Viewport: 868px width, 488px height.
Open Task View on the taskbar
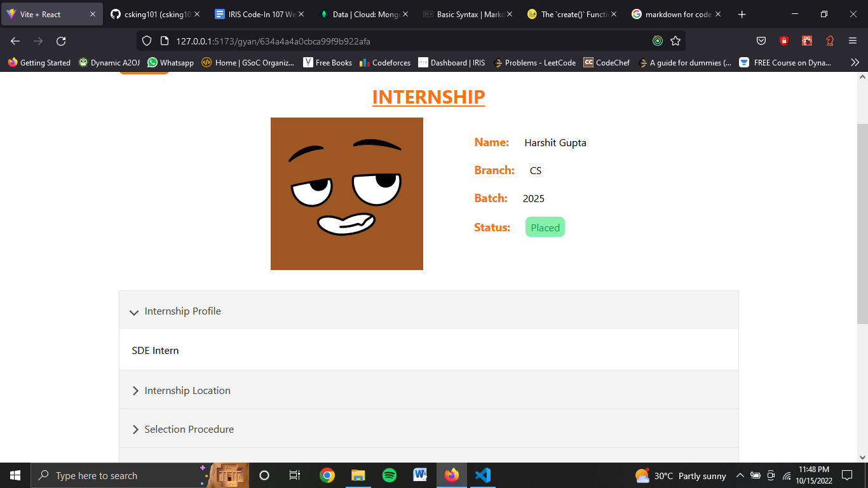click(x=295, y=475)
